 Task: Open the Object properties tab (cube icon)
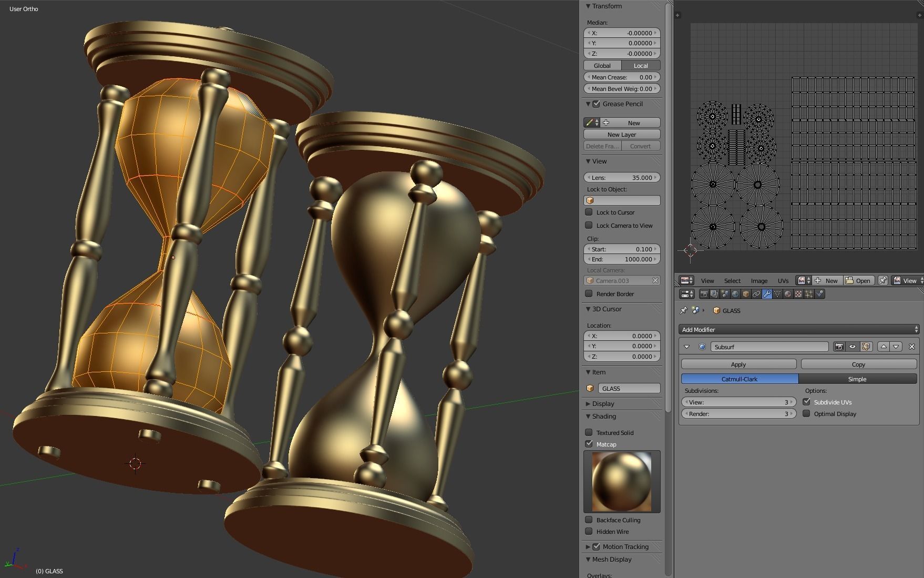pos(746,294)
